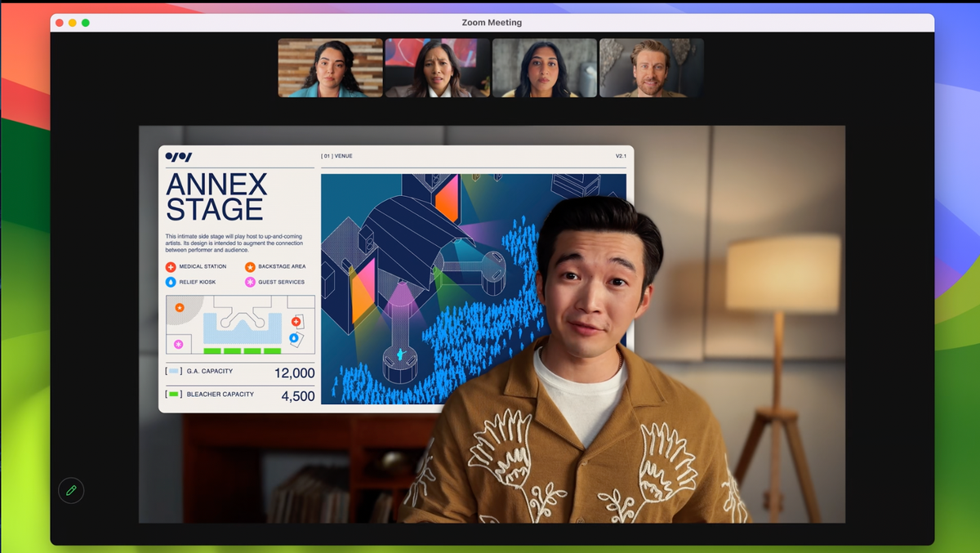Select the red Medical Station legend icon
980x553 pixels.
170,267
